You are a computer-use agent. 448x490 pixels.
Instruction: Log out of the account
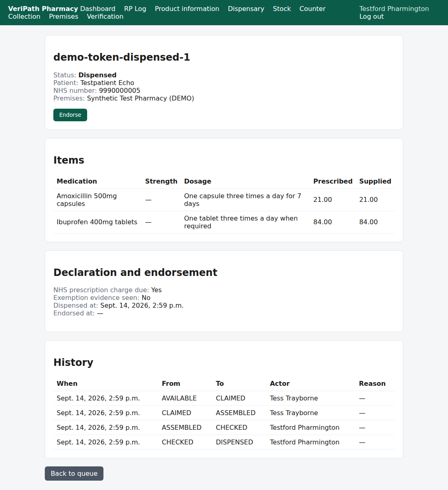pos(371,16)
